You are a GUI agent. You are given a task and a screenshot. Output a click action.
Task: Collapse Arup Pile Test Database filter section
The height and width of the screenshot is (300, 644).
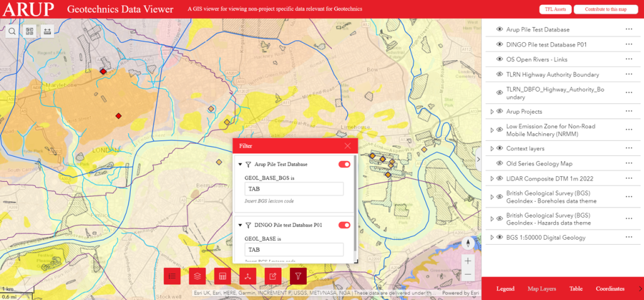pyautogui.click(x=240, y=164)
